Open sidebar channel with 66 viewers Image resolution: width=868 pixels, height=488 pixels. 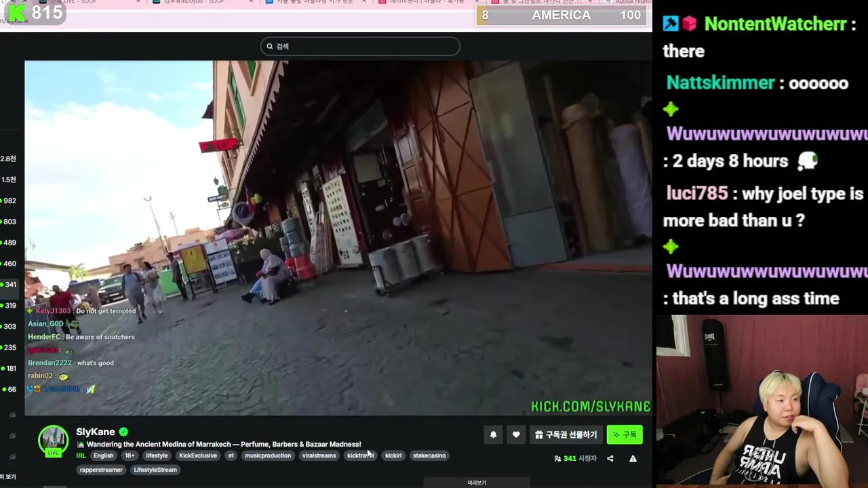8,390
